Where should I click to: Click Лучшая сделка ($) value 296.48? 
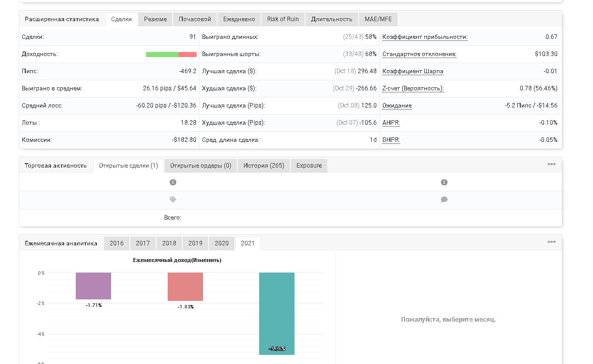coord(367,72)
